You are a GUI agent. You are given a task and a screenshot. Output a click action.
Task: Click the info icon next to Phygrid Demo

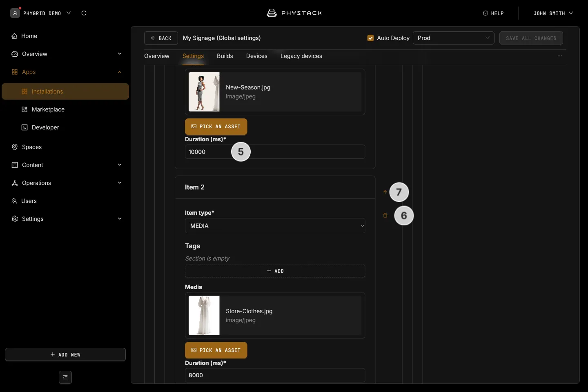click(x=84, y=13)
